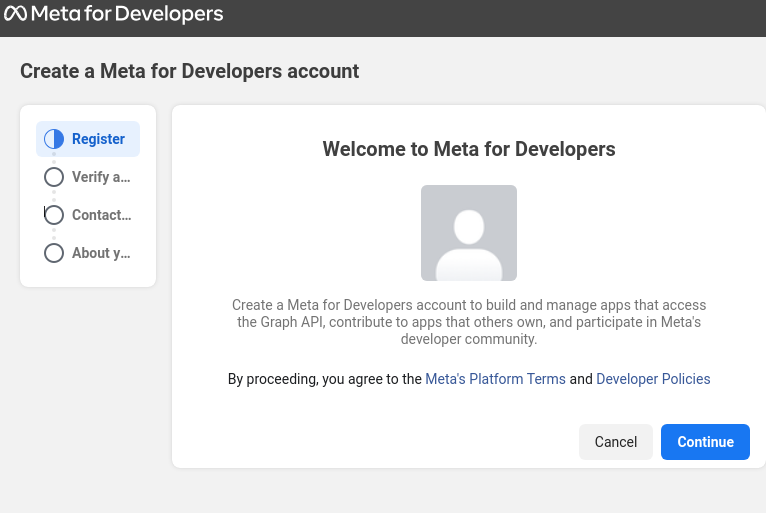
Task: Click the blue Continue button
Action: click(x=705, y=442)
